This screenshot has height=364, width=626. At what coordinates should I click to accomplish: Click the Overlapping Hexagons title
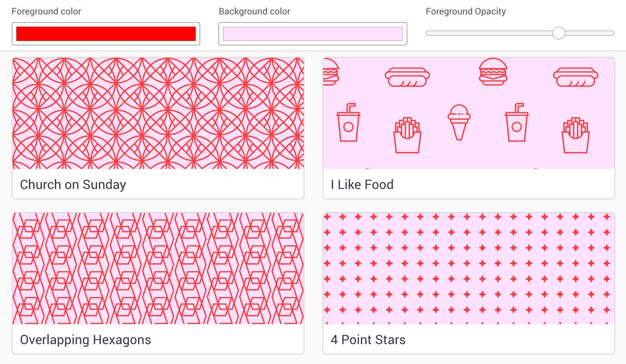coord(86,340)
